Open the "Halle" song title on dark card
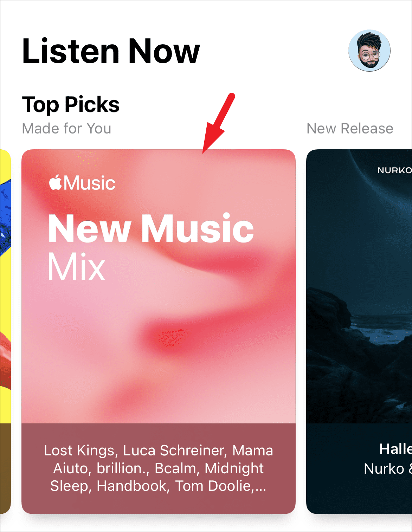This screenshot has height=532, width=412. (395, 449)
